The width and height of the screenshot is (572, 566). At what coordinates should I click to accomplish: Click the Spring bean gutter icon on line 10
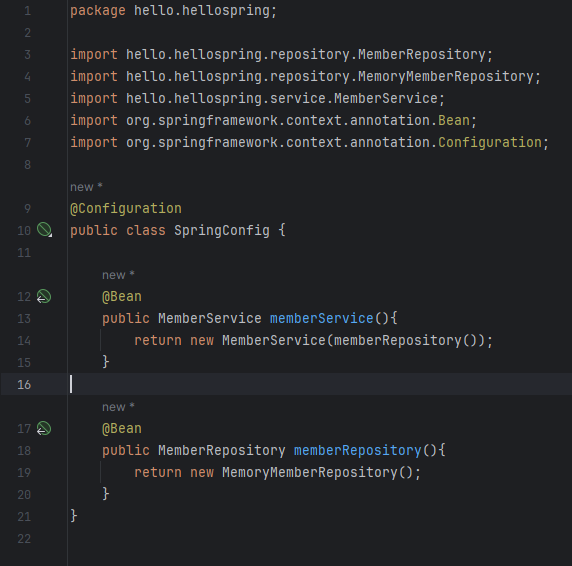coord(45,230)
